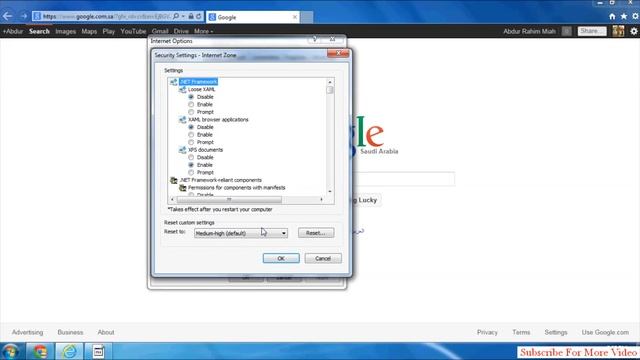Click the Reset... button
This screenshot has height=360, width=640.
(x=316, y=233)
